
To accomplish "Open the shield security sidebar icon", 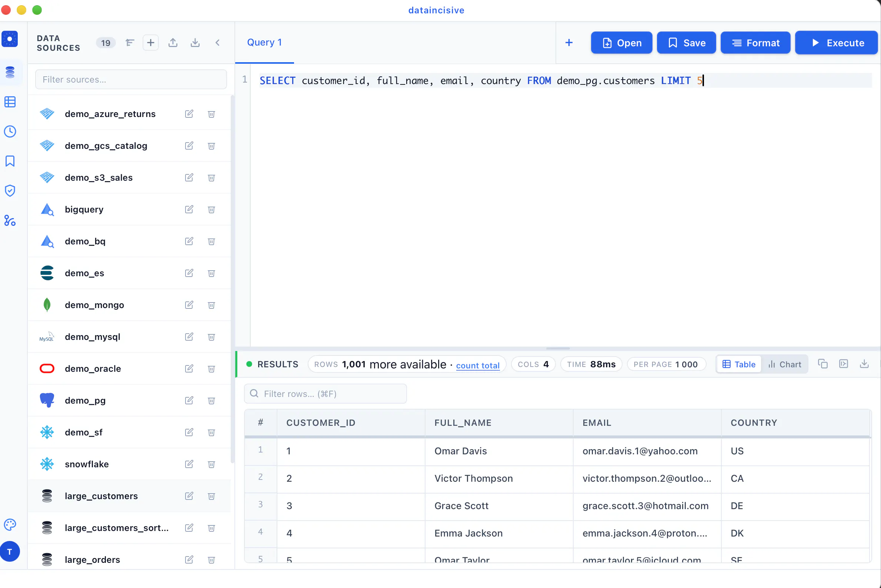I will 10,190.
